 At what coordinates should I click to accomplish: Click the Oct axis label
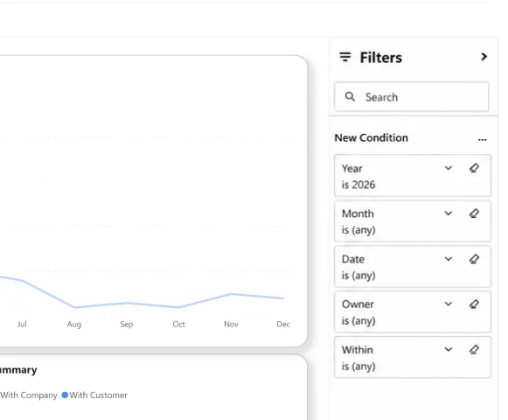pos(179,324)
